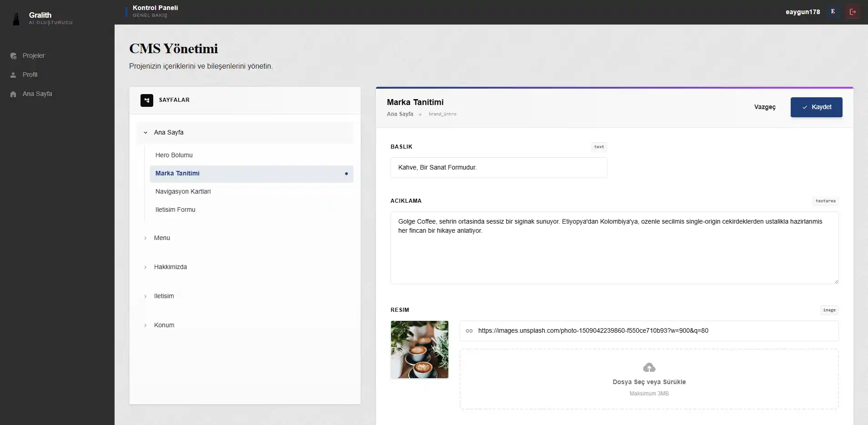
Task: Select Marka Tanitimi section
Action: [x=251, y=174]
